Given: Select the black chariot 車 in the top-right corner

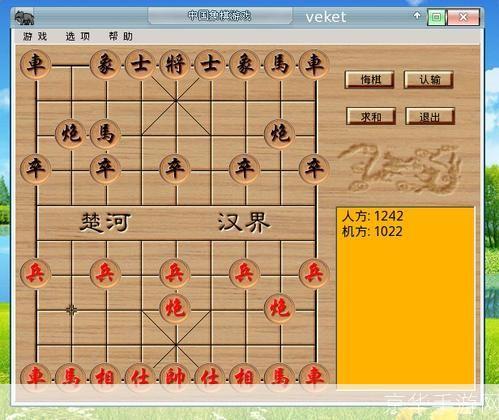Looking at the screenshot, I should 314,64.
